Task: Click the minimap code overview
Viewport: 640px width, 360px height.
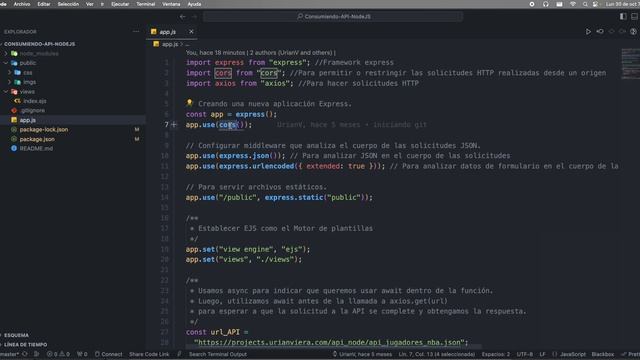Action: click(630, 63)
